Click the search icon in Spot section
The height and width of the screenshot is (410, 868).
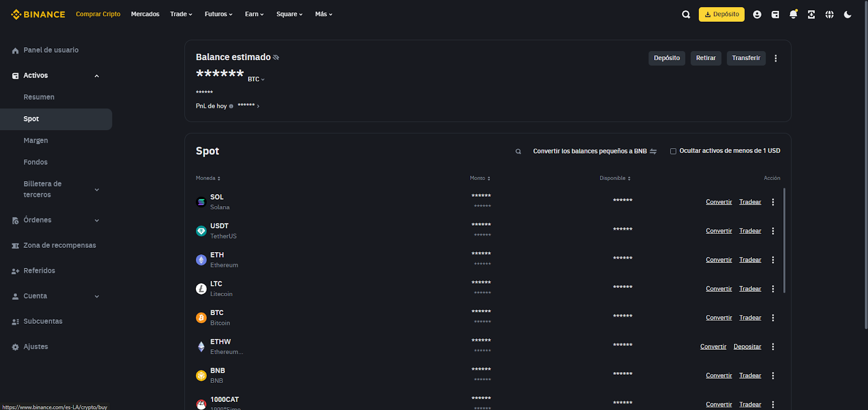[x=518, y=151]
